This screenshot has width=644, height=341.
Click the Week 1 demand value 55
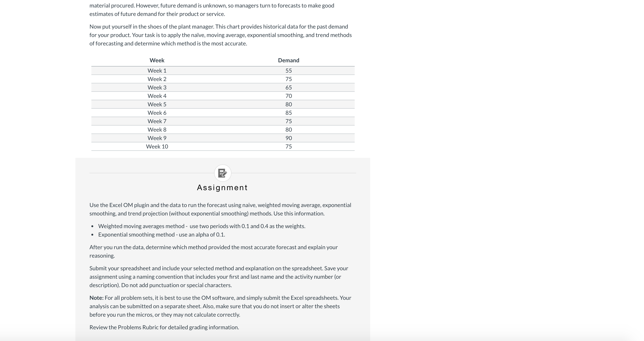289,71
